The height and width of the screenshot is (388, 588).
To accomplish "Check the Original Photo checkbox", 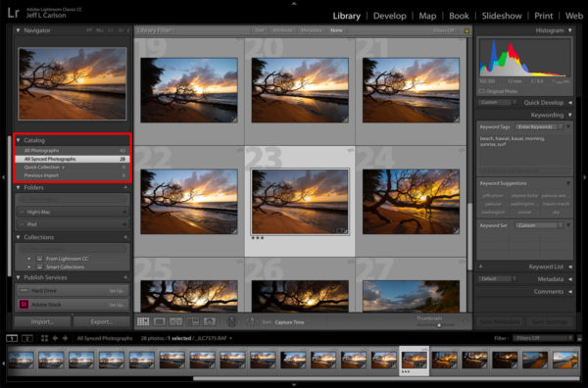I will (x=482, y=91).
